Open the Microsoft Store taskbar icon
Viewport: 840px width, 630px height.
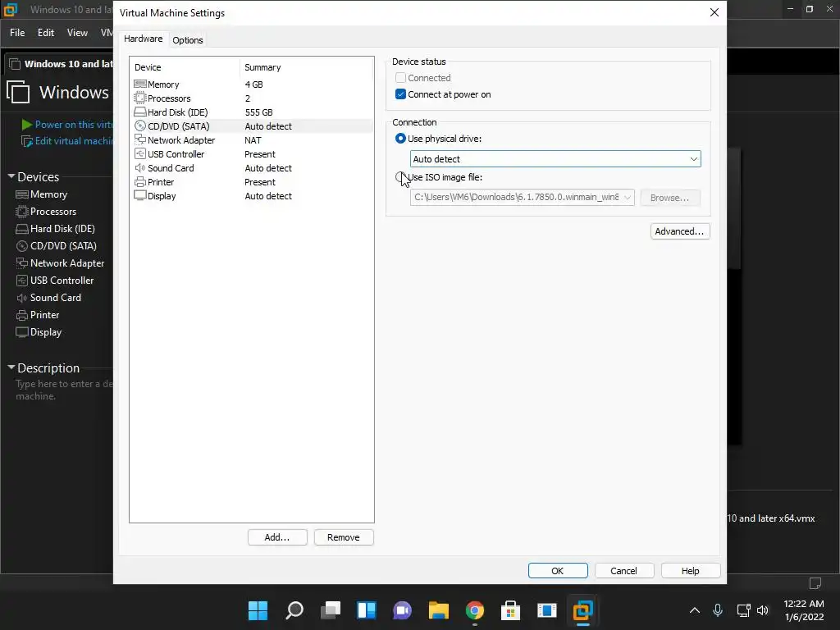pyautogui.click(x=510, y=610)
